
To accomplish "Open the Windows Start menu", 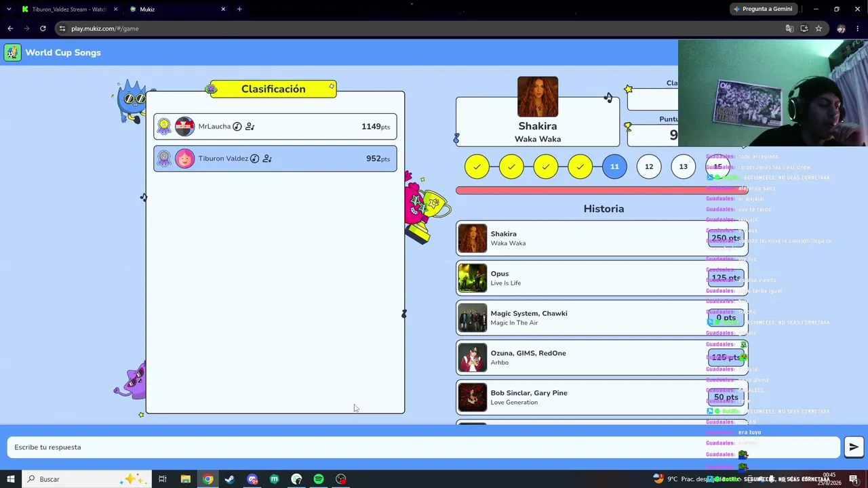I will click(x=11, y=479).
